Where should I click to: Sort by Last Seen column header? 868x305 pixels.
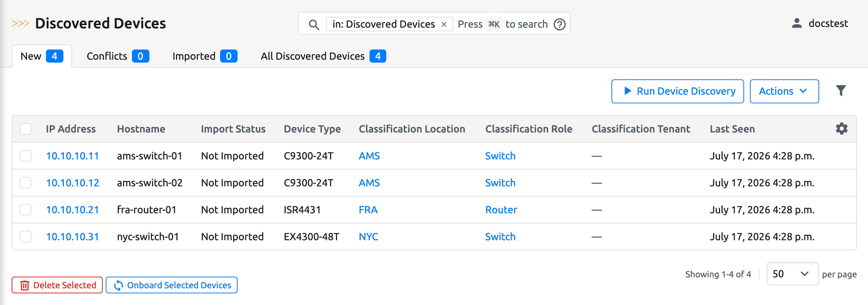tap(732, 129)
